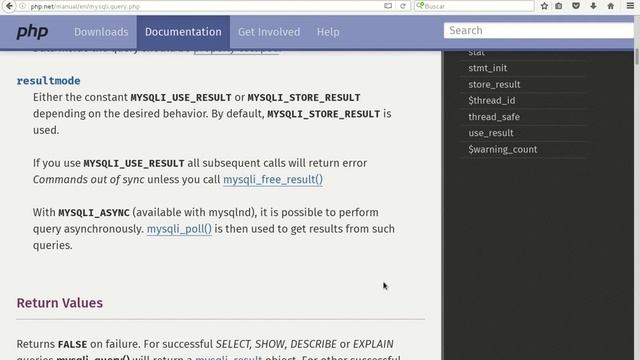Open the bookmarks library icon
The width and height of the screenshot is (640, 360).
click(x=559, y=6)
